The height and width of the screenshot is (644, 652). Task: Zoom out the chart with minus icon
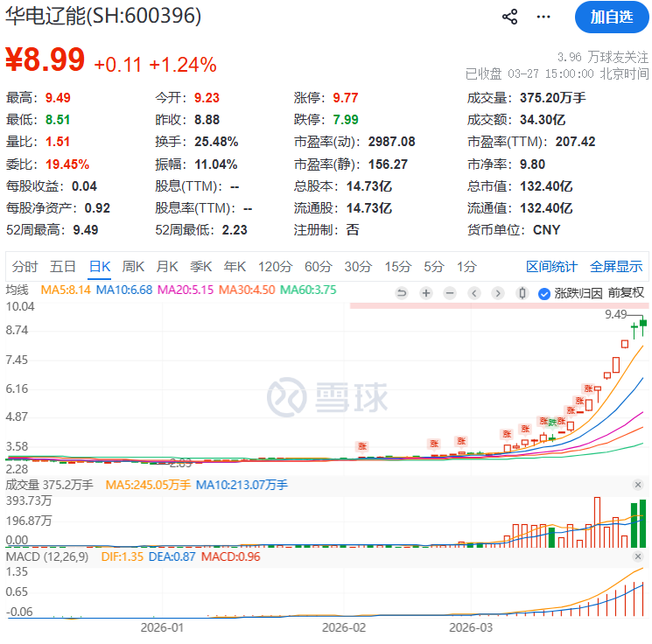[x=450, y=293]
